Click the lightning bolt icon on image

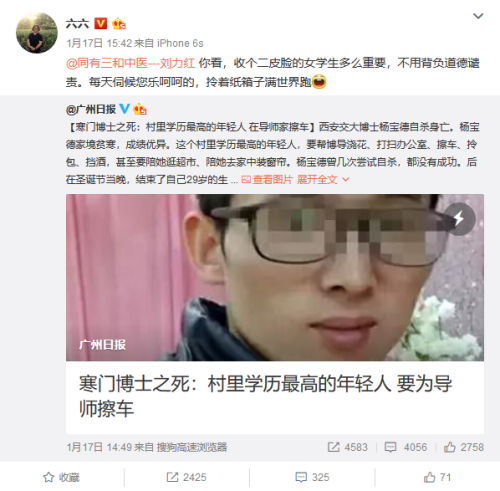coord(459,219)
